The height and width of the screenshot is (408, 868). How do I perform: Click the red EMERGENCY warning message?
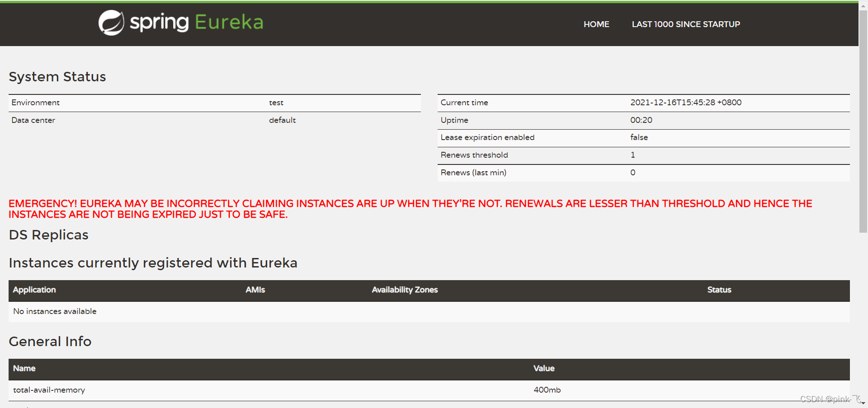pos(410,209)
